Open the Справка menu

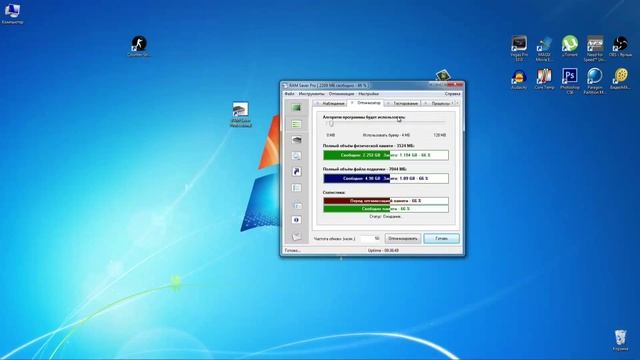click(x=453, y=94)
